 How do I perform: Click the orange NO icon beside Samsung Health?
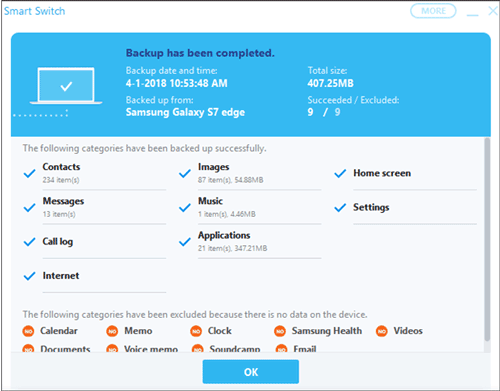point(280,331)
